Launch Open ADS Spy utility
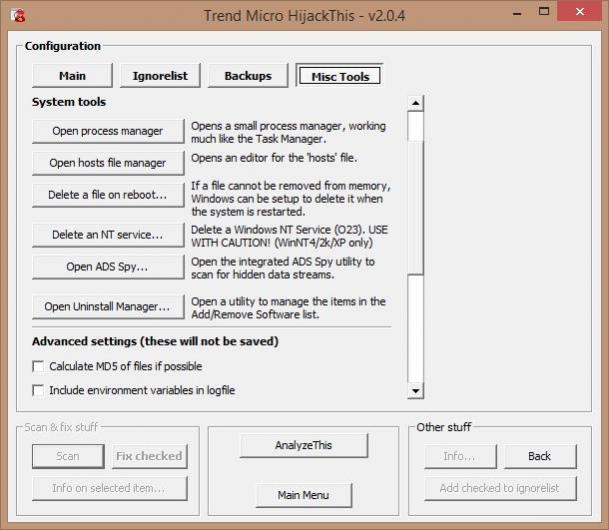This screenshot has height=530, width=609. tap(108, 267)
